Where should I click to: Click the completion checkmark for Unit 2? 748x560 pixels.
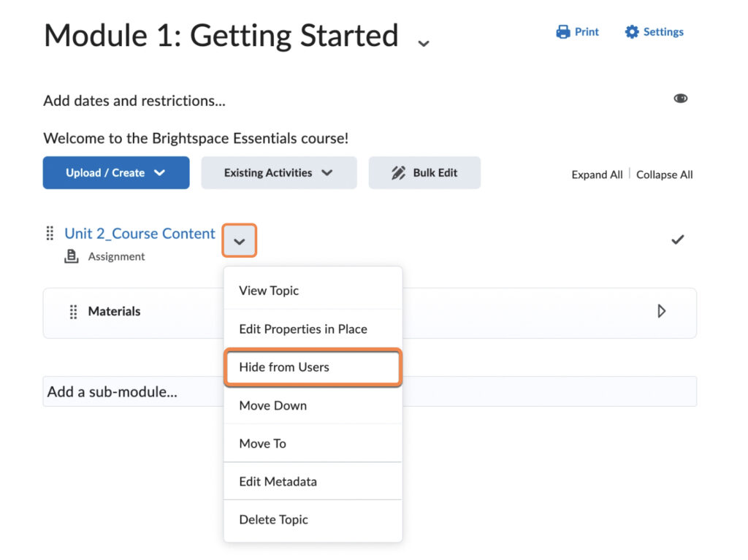[678, 239]
